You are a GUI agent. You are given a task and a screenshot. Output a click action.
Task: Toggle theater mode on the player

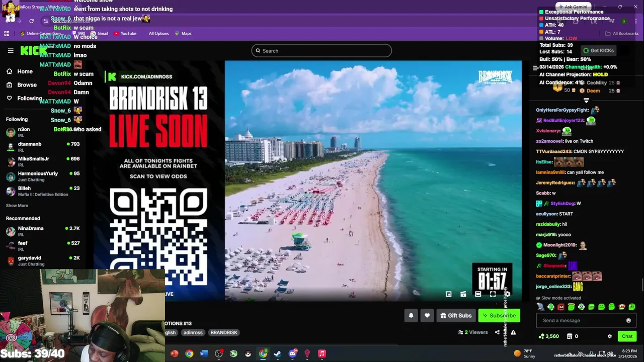pyautogui.click(x=478, y=294)
